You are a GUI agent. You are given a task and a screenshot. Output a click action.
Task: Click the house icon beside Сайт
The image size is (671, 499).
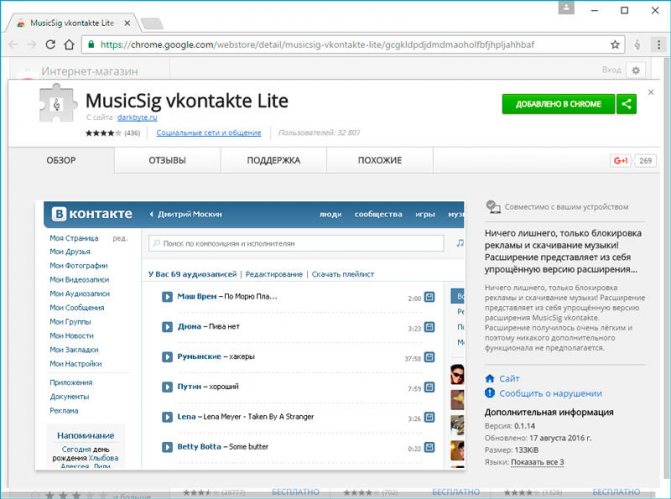490,378
